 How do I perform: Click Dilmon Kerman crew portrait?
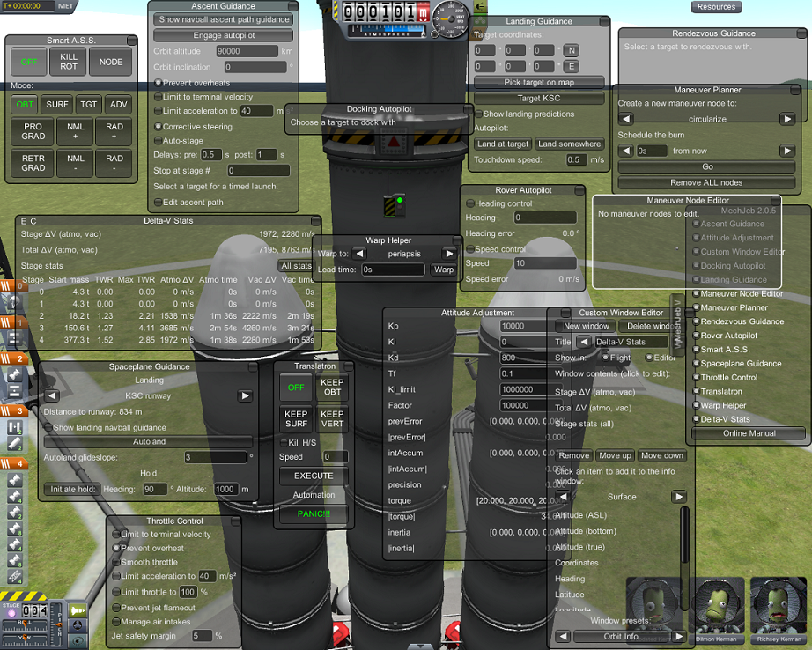coord(720,609)
